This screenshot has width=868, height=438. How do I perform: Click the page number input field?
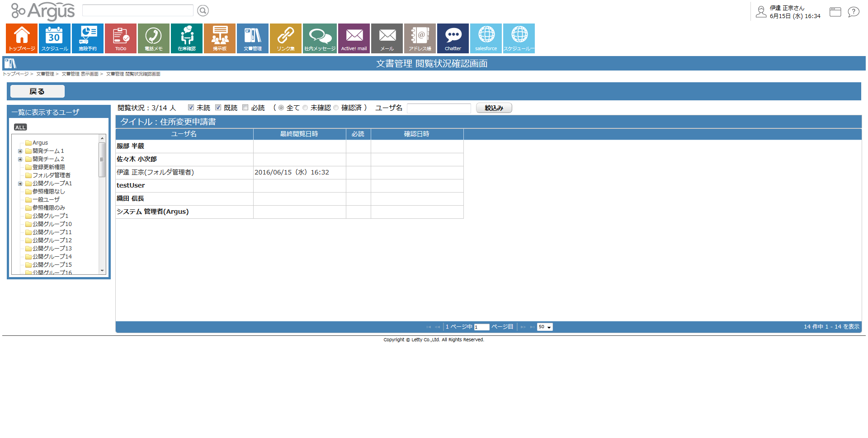pyautogui.click(x=482, y=327)
